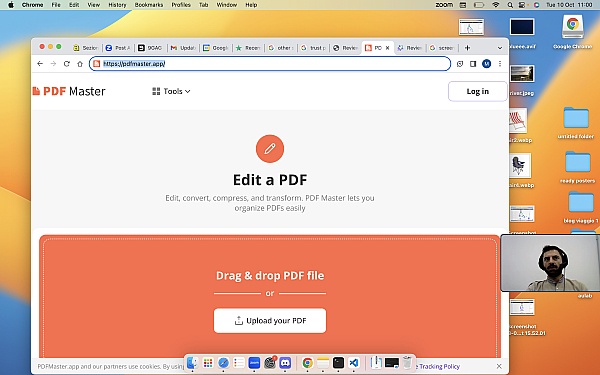Click the Zoom webcam video thumbnail
This screenshot has height=375, width=600.
coord(550,263)
